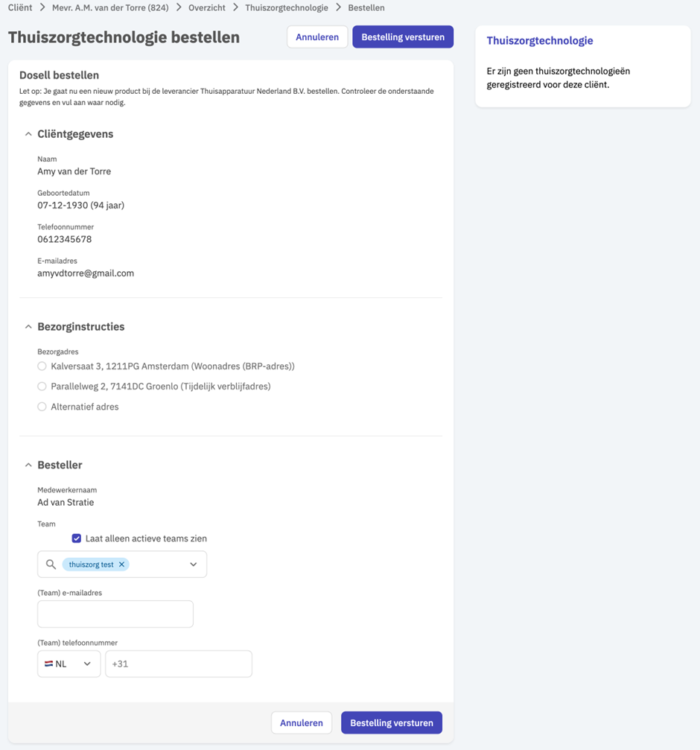
Task: Choose Parallelweg 2 Groenlo temporary address
Action: point(42,387)
